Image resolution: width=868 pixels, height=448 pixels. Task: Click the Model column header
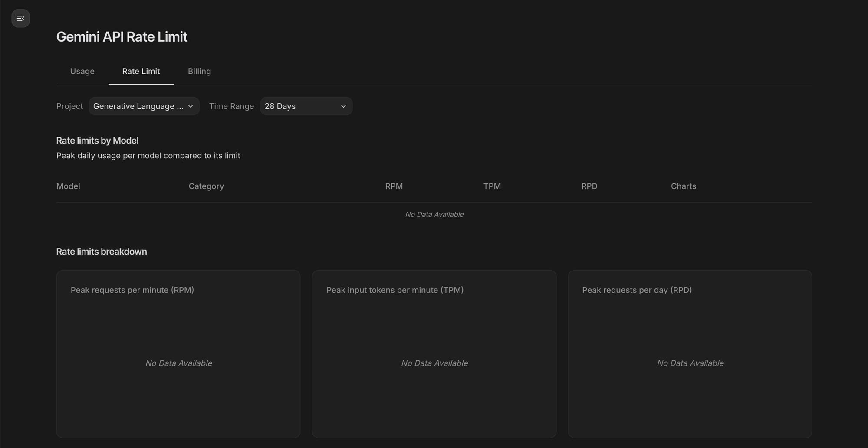[x=68, y=186]
